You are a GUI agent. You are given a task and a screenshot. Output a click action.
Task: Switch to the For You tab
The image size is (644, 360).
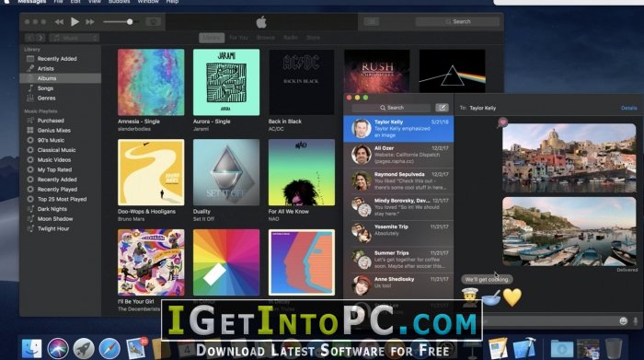[x=238, y=38]
